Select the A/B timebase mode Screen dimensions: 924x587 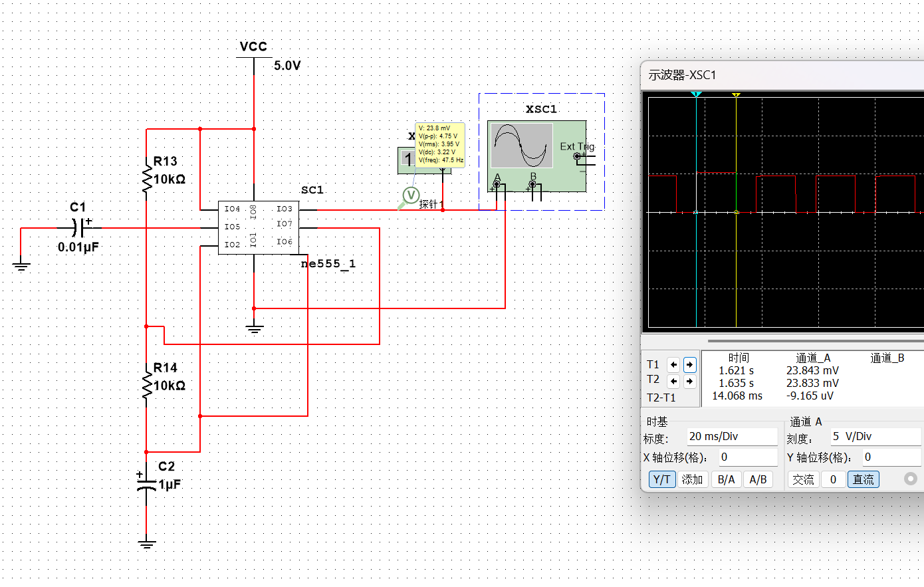tap(758, 479)
